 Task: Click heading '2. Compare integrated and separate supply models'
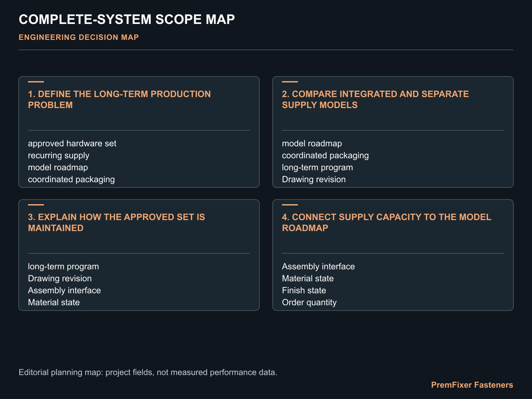coord(375,99)
